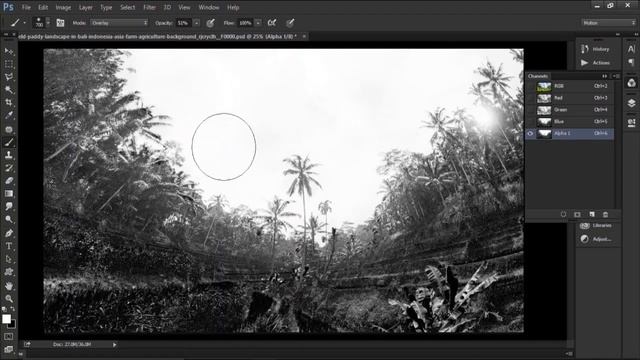The height and width of the screenshot is (360, 640).
Task: Click the background color swatch
Action: point(13,324)
